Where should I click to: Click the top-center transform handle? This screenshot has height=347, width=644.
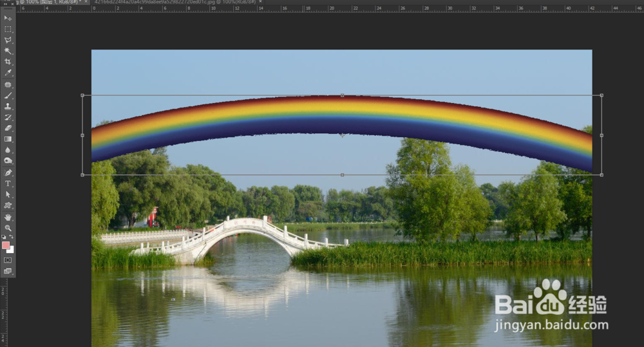click(343, 95)
